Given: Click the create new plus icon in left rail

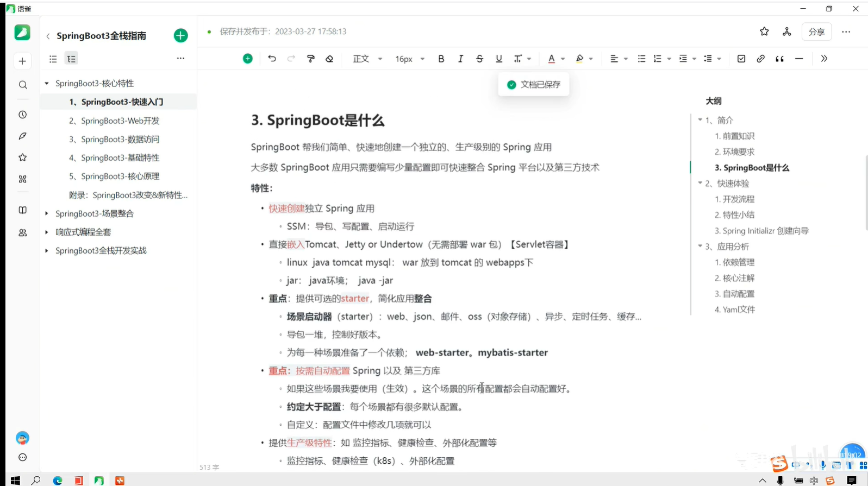Looking at the screenshot, I should pos(22,61).
